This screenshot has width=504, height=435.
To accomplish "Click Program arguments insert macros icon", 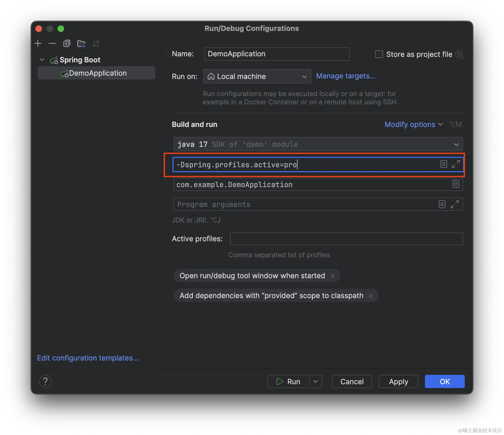I will tap(442, 204).
